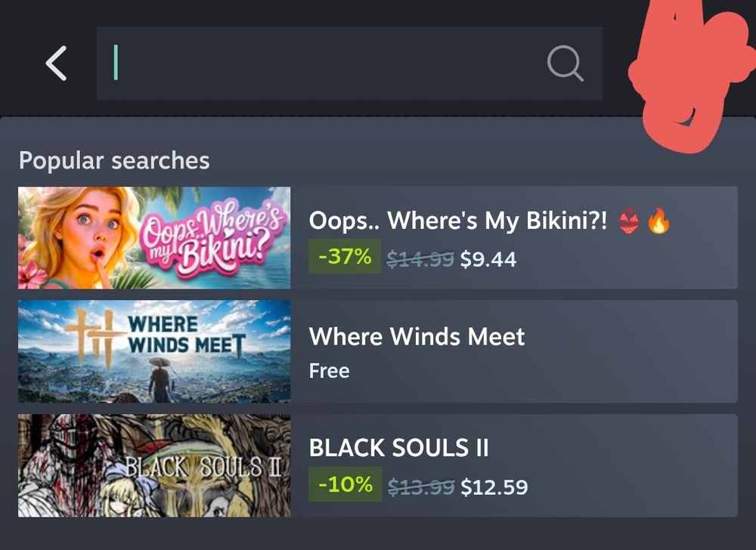Select the "Oops.. Where's My Bikini?!" title
Image resolution: width=756 pixels, height=550 pixels.
[x=458, y=221]
